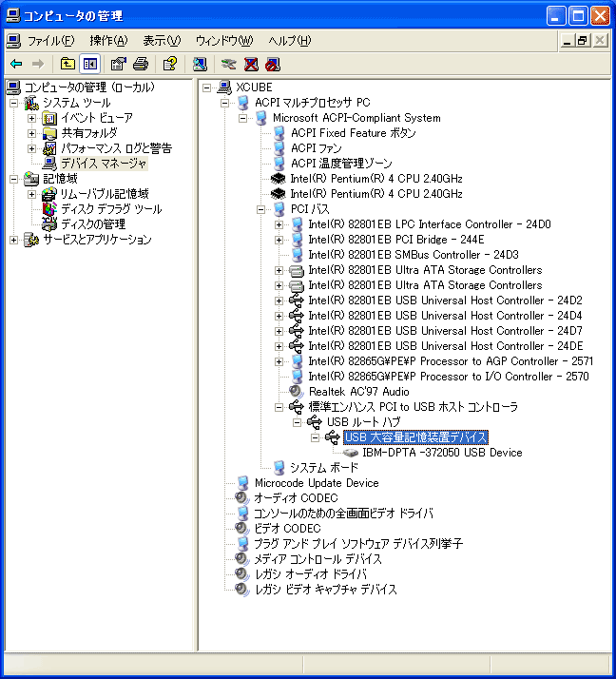Click the Forward arrow toolbar icon
Viewport: 616px width, 679px height.
(x=38, y=64)
